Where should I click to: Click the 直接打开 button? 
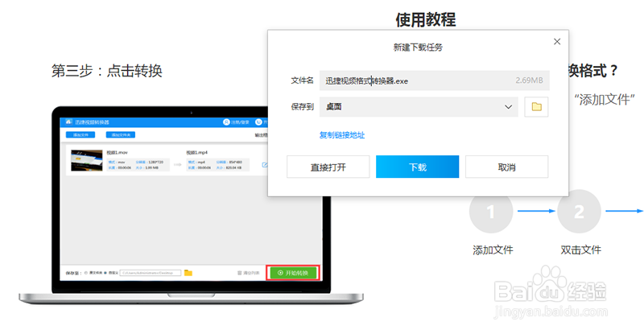pos(328,167)
